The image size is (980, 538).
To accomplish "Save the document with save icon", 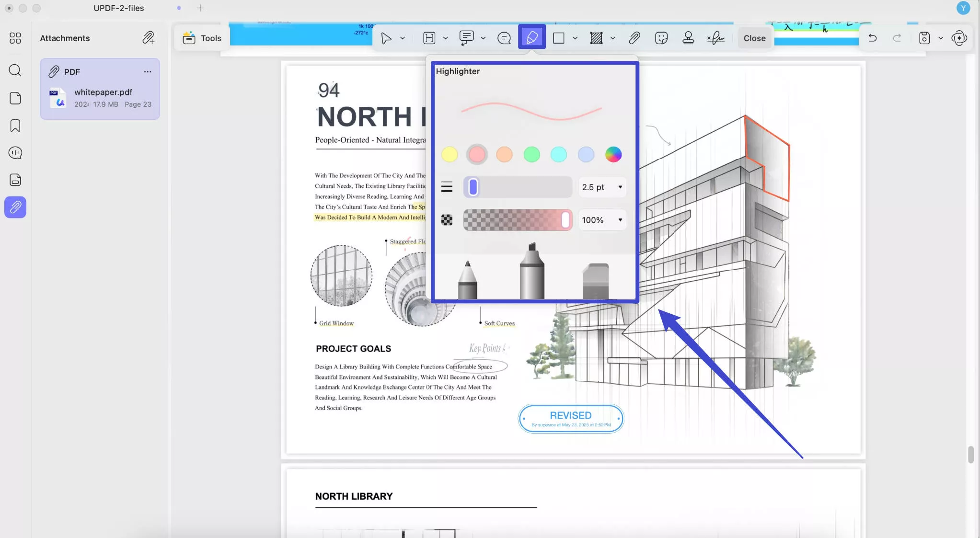I will tap(924, 38).
